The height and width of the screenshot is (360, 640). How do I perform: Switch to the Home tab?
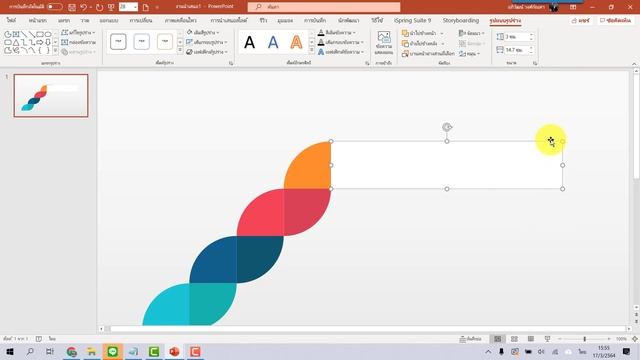38,20
